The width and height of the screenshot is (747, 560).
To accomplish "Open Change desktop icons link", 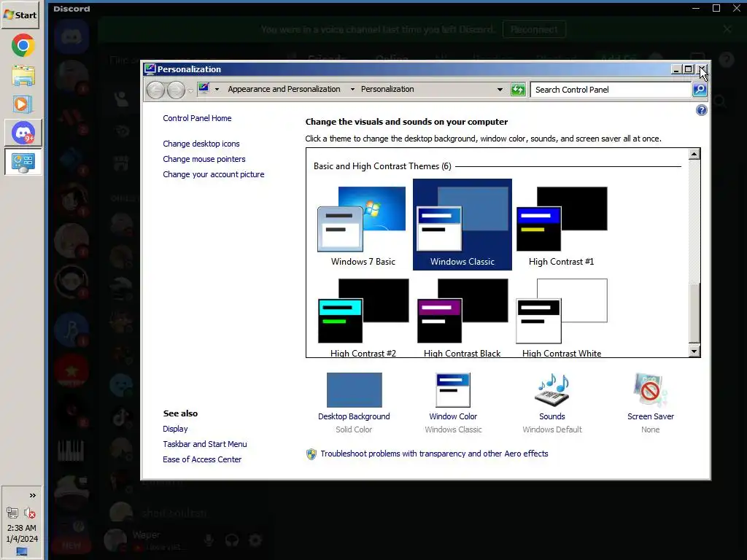I will pyautogui.click(x=201, y=144).
